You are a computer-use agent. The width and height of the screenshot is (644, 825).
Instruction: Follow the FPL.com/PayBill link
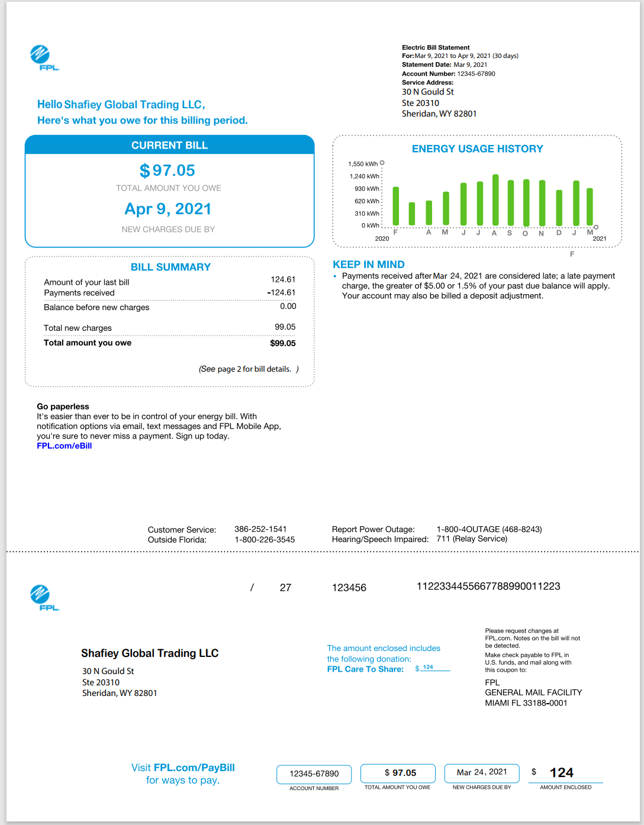click(194, 768)
